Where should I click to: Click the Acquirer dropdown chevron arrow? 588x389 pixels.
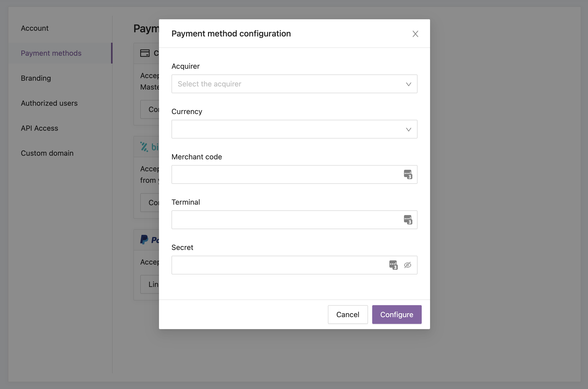409,84
